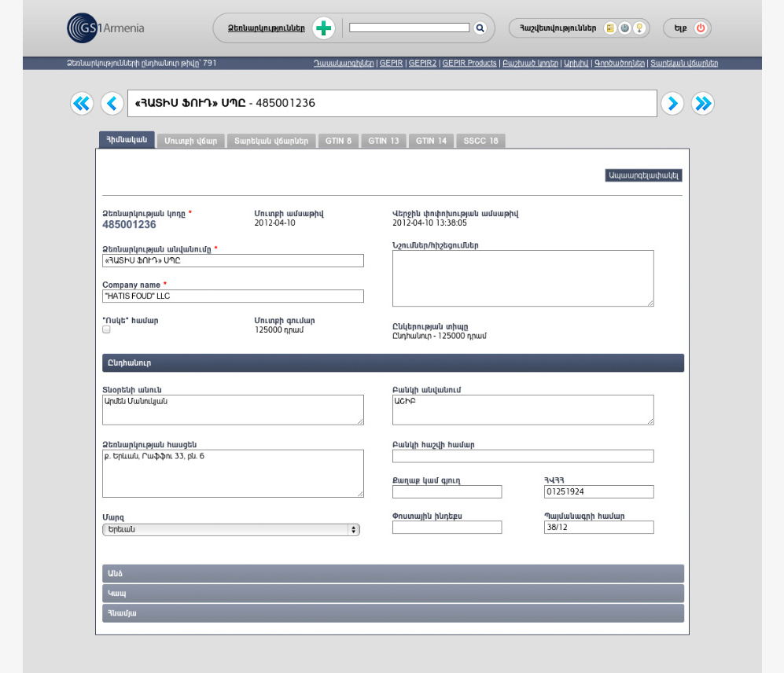Open the Արխիվ navigation link
The image size is (784, 673).
576,63
